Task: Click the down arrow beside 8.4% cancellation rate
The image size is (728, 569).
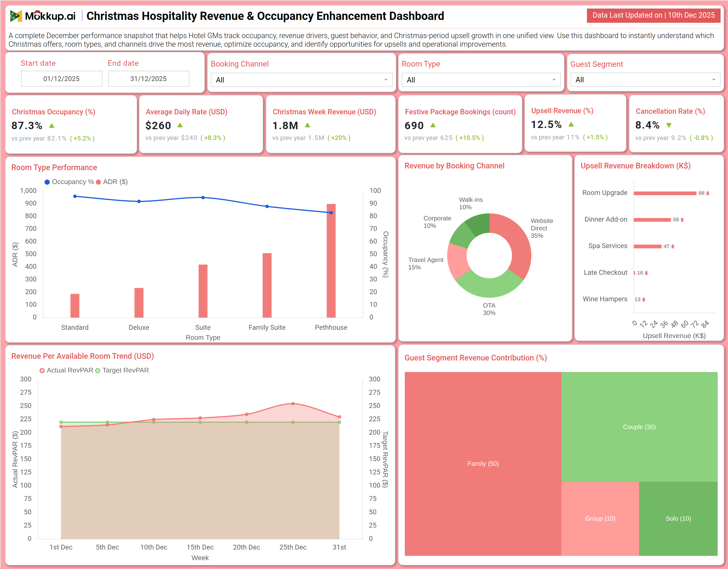Action: coord(669,125)
